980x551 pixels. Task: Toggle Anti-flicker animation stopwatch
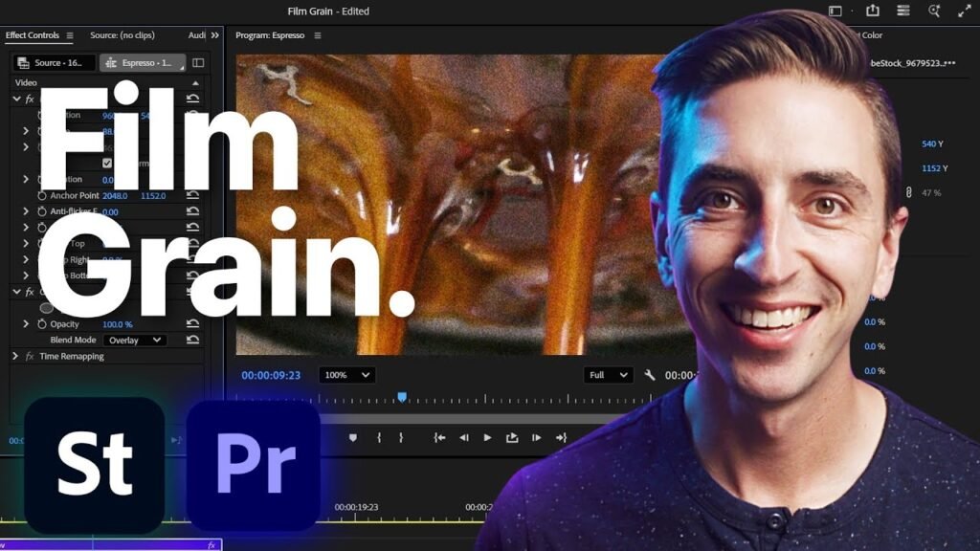pyautogui.click(x=42, y=211)
